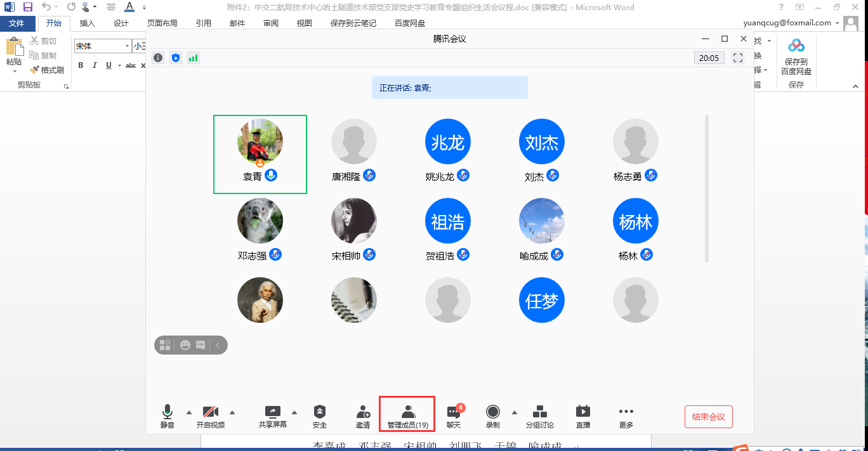Select 宋相帅's portrait avatar tile
Viewport: 868px width, 451px height.
coord(354,221)
